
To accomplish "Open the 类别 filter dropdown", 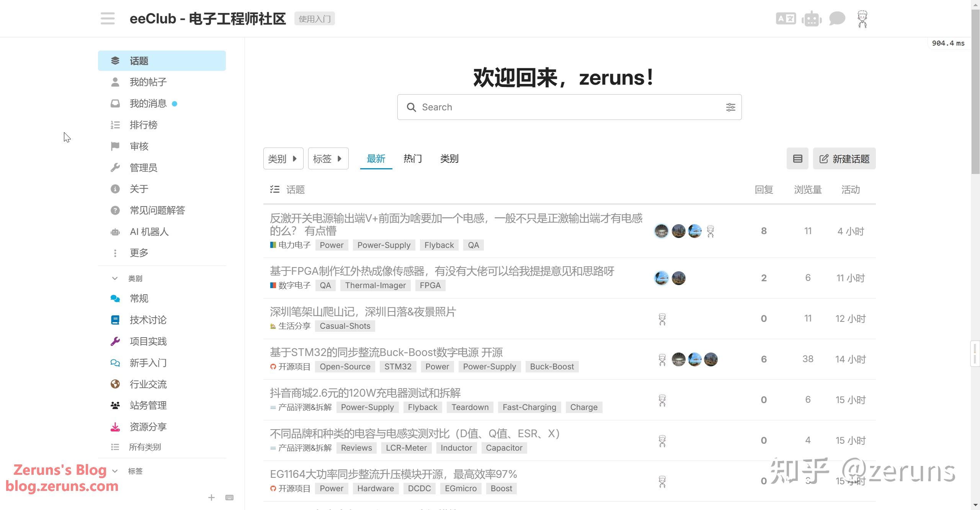I will pyautogui.click(x=283, y=158).
